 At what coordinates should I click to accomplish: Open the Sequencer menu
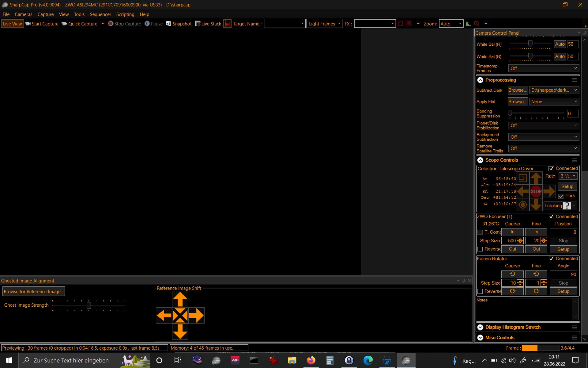(x=100, y=14)
